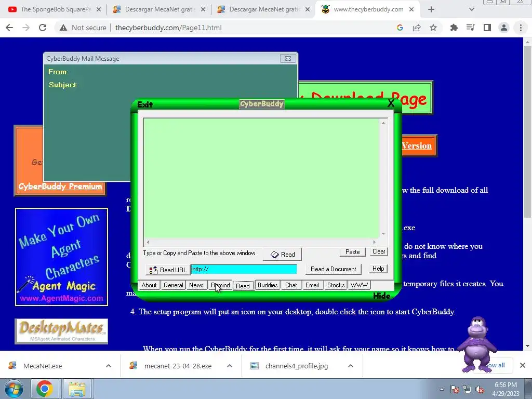Click the text area scroll left arrow

(148, 242)
